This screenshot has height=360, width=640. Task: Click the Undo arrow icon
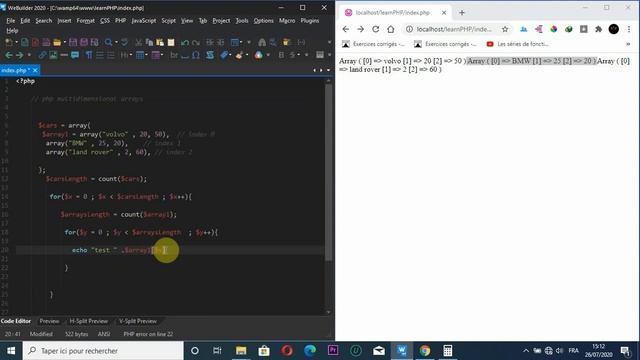coord(185,42)
